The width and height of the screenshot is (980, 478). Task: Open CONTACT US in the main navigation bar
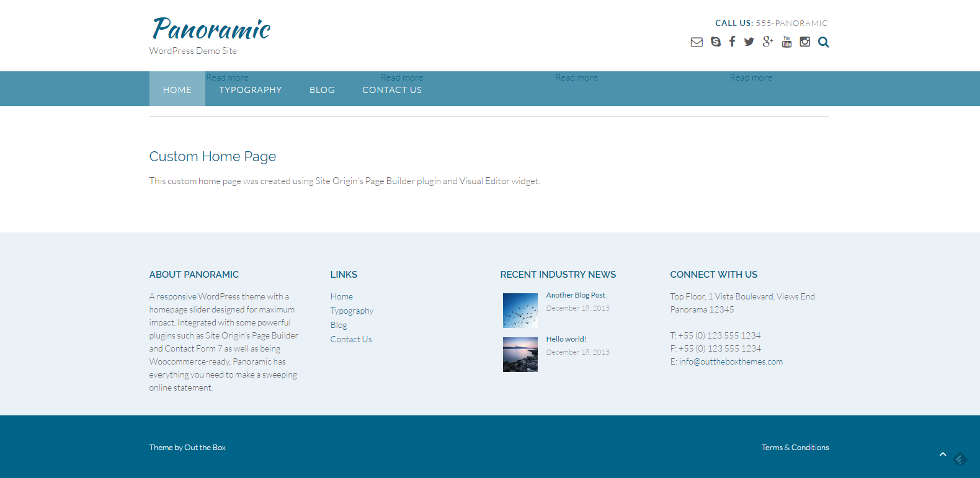click(x=392, y=90)
